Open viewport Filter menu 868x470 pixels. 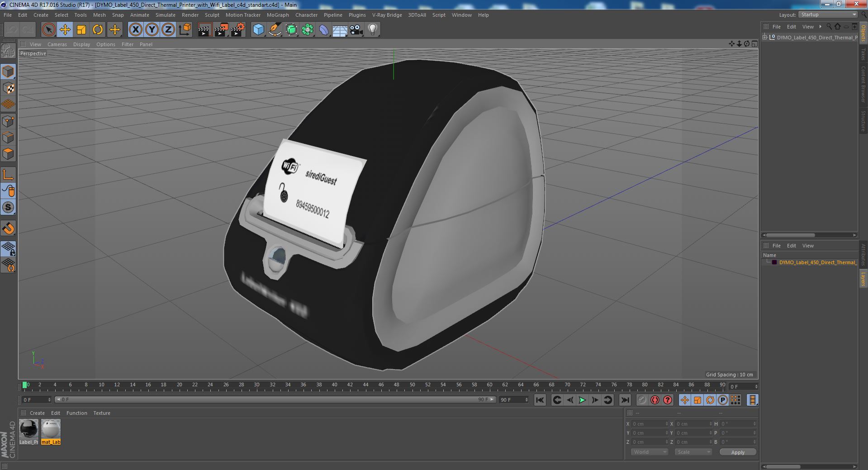128,44
